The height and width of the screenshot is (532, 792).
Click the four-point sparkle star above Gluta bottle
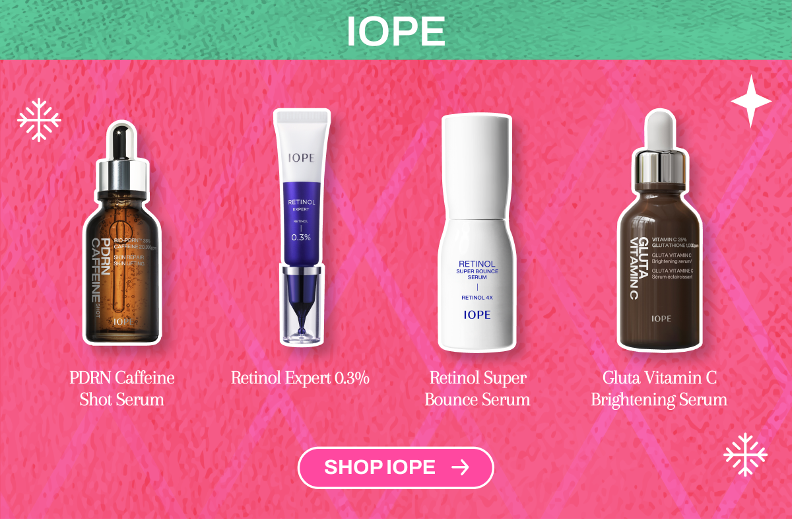click(x=751, y=101)
